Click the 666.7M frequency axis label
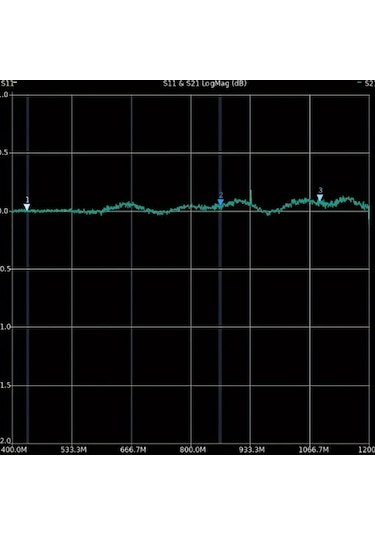Image resolution: width=375 pixels, height=535 pixels. pyautogui.click(x=133, y=450)
